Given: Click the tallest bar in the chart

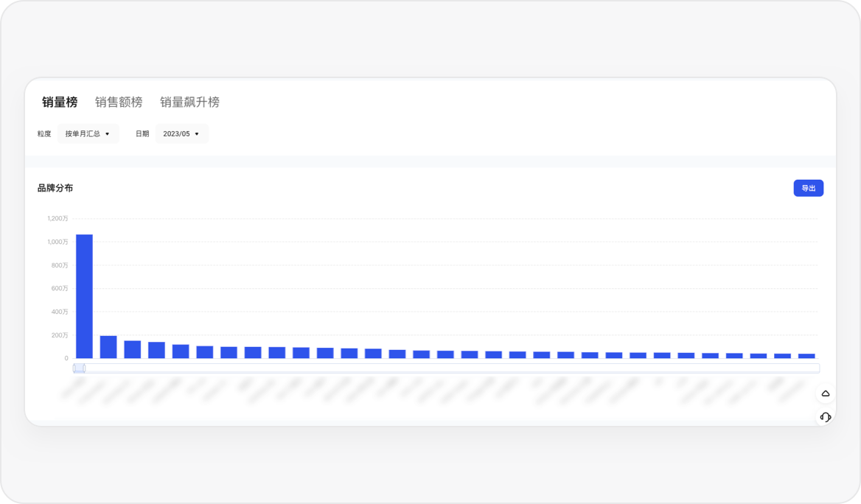Looking at the screenshot, I should 84,296.
